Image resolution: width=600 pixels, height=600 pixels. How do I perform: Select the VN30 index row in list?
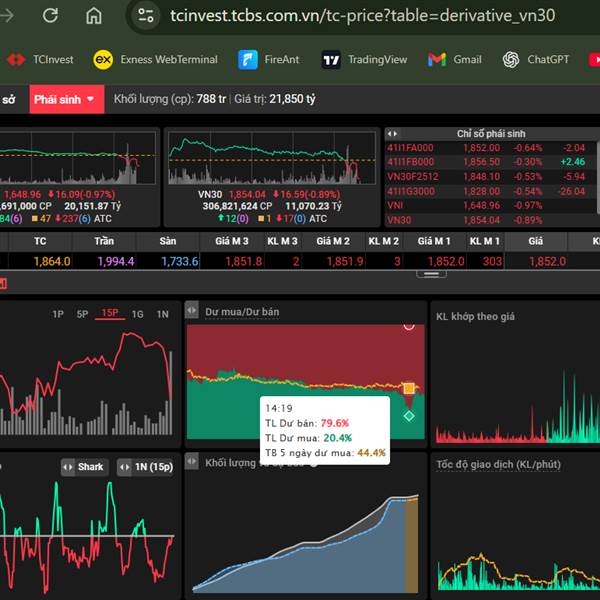(490, 220)
